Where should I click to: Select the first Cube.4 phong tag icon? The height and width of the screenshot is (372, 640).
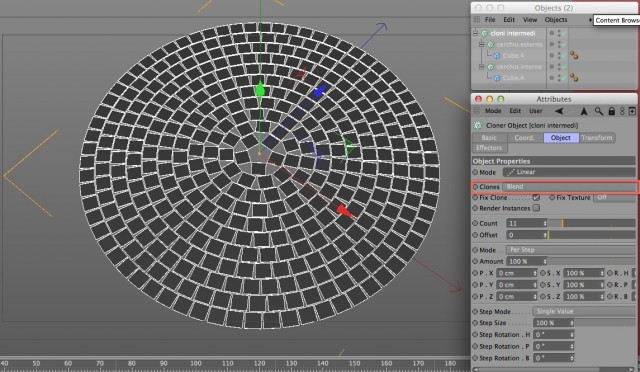click(x=574, y=55)
